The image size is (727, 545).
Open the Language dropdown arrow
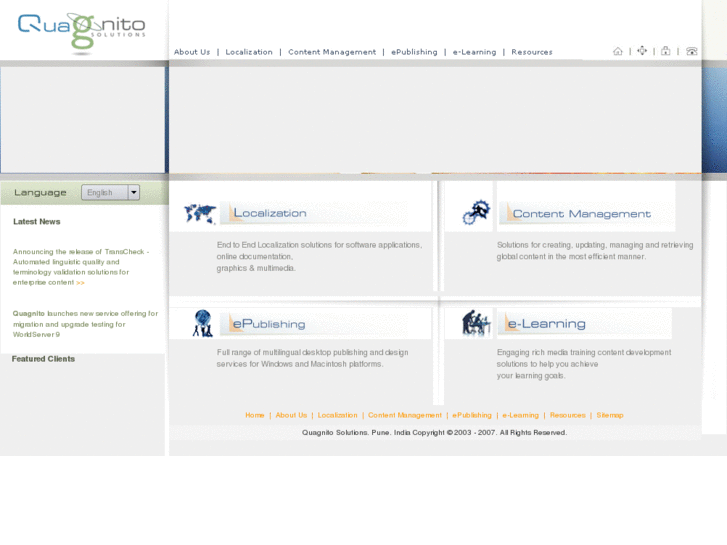(x=134, y=192)
